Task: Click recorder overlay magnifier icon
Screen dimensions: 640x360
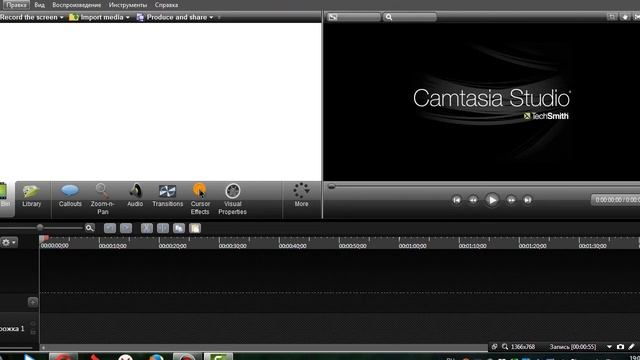Action: (505, 347)
